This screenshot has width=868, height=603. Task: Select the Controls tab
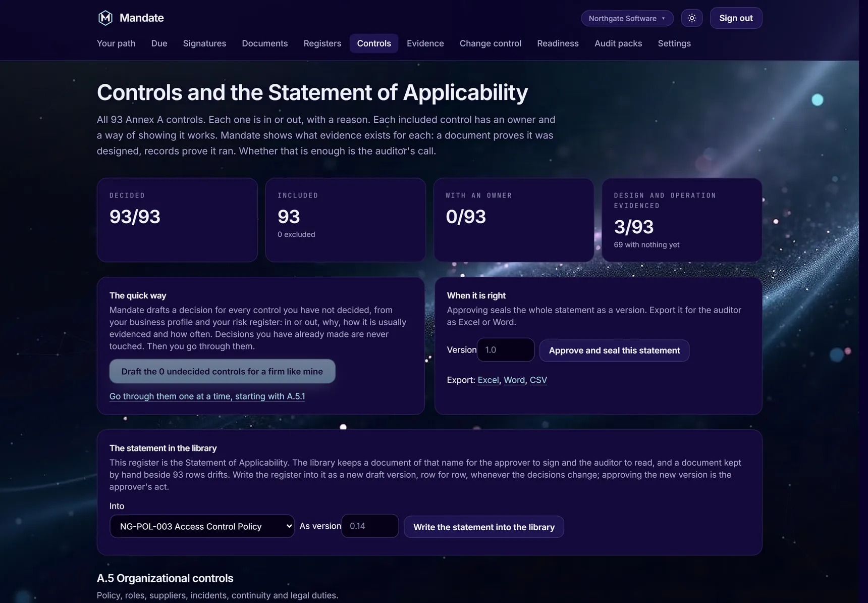click(x=374, y=43)
